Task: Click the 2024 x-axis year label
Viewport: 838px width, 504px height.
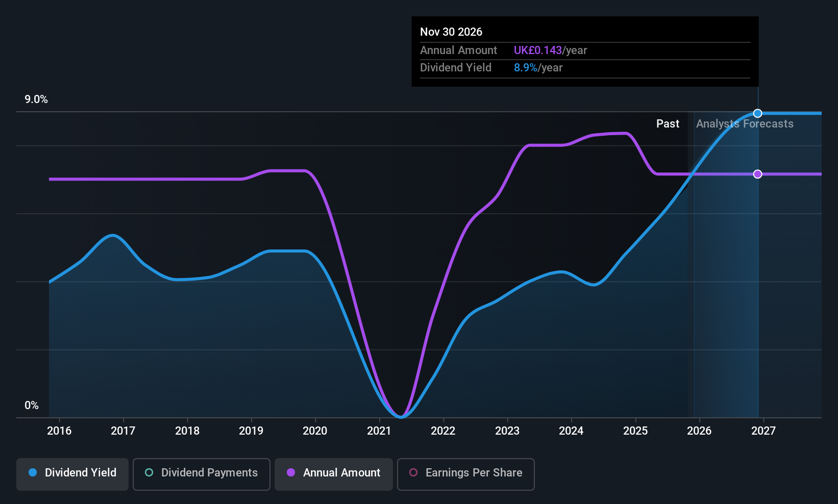Action: 571,431
